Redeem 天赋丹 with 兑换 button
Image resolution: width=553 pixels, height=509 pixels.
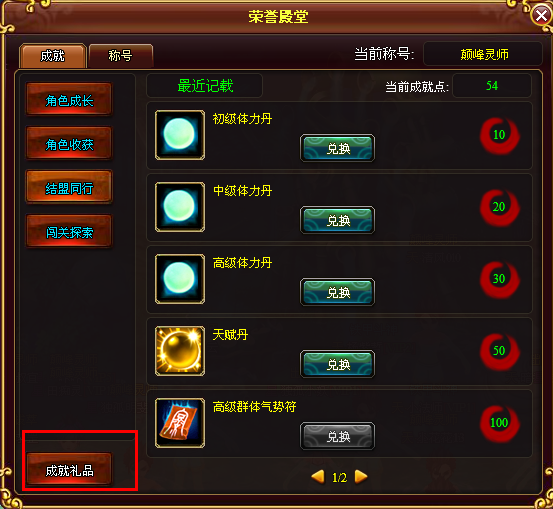click(x=338, y=364)
